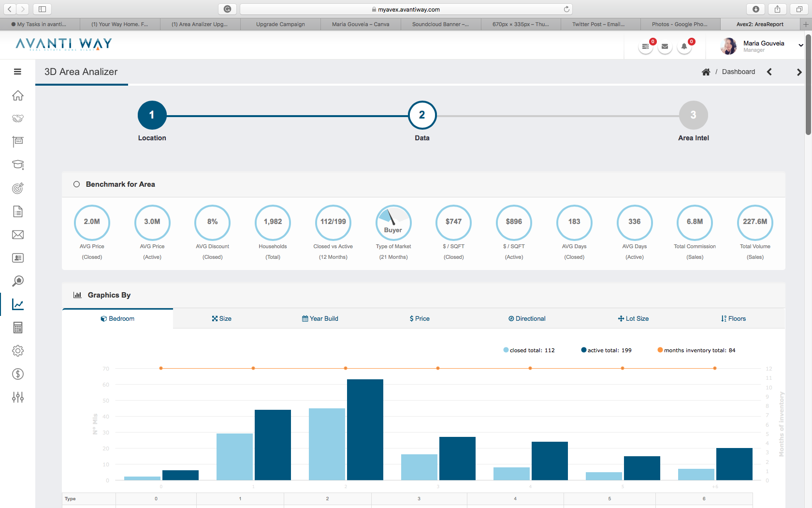Switch to Maria Gouveia Canva browser tab
Image resolution: width=812 pixels, height=508 pixels.
coord(361,24)
